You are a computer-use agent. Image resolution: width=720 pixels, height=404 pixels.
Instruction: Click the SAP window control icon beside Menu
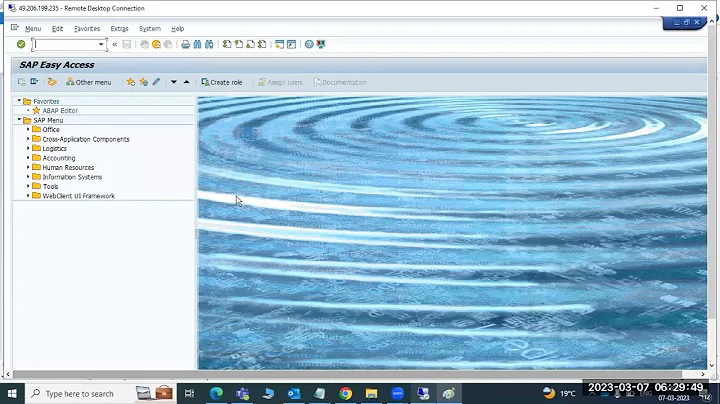15,28
